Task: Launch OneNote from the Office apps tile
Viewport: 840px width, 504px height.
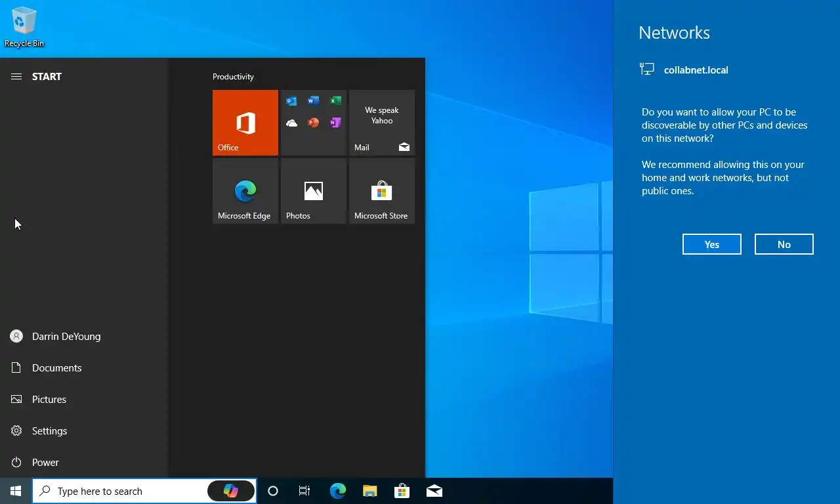Action: [335, 123]
